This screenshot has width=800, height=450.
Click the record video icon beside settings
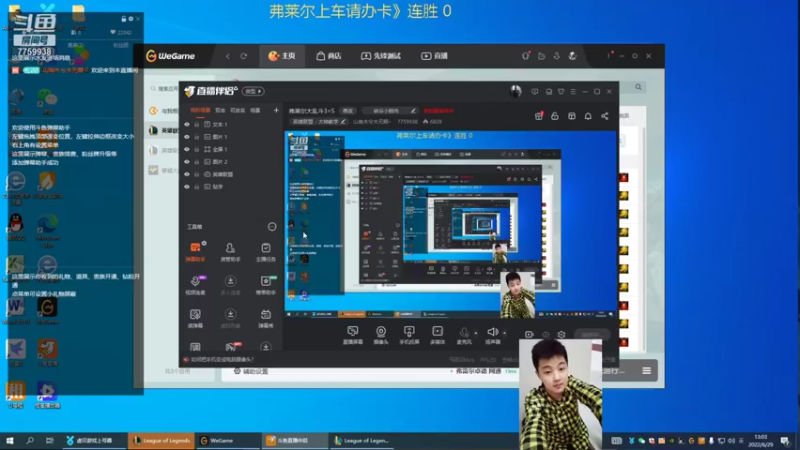529,335
